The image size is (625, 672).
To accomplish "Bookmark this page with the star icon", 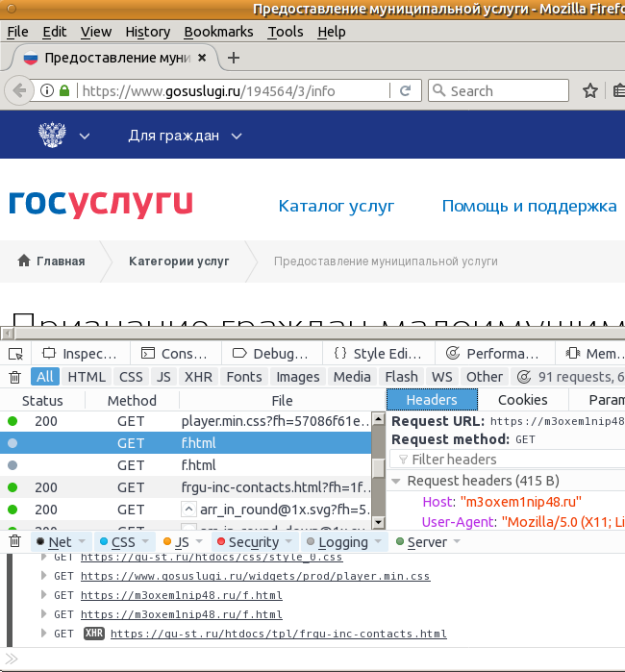I will coord(590,90).
